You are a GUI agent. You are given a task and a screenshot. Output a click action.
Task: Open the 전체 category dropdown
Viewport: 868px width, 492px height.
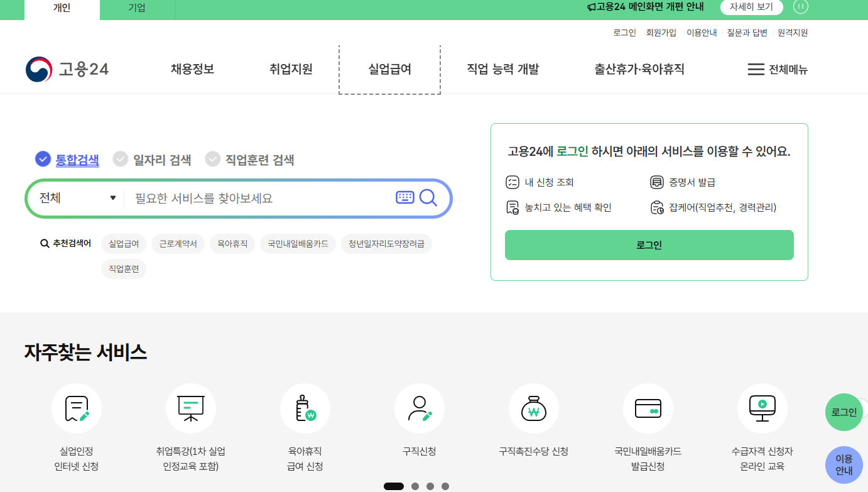click(x=75, y=197)
